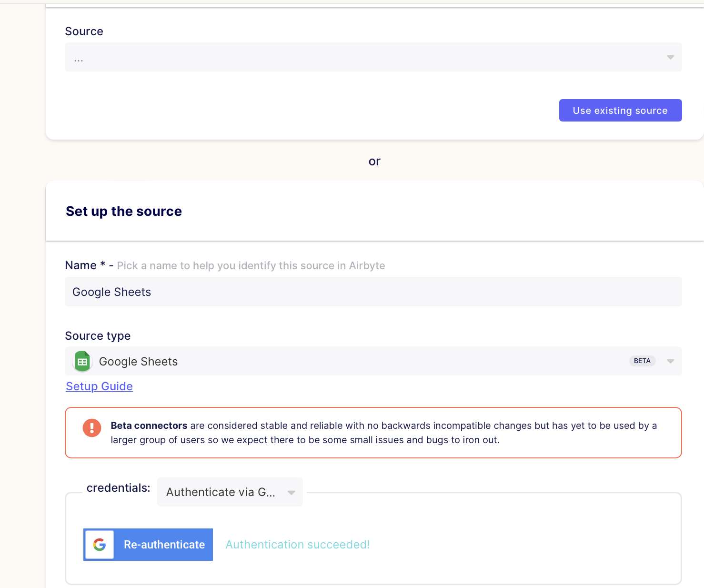Click the Google G logo icon

click(x=100, y=545)
